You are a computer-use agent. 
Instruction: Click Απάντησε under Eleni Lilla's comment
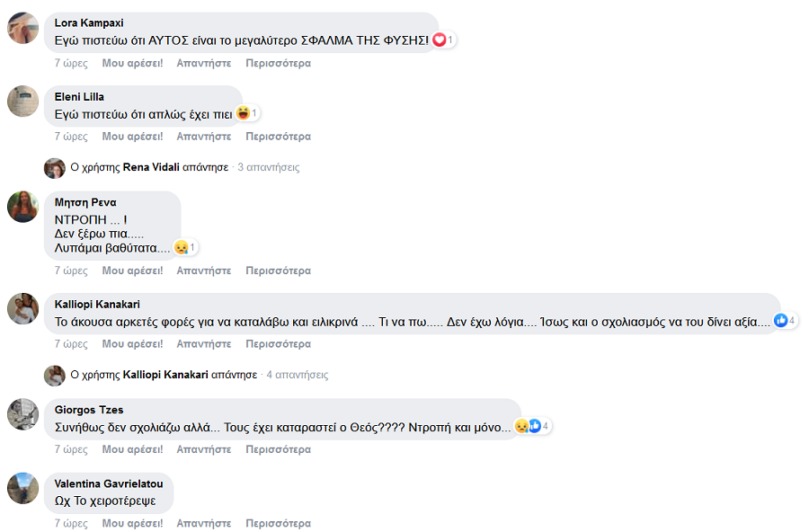(204, 137)
